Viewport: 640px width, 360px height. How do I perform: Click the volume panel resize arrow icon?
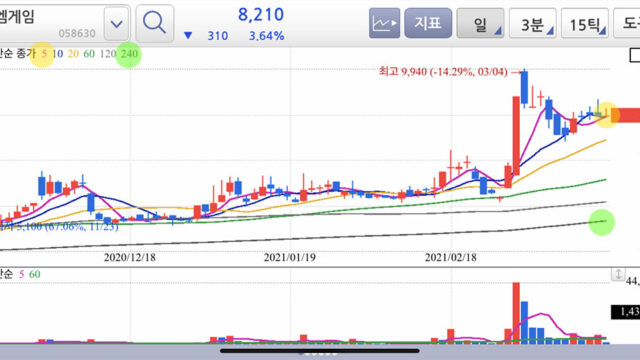(x=618, y=274)
